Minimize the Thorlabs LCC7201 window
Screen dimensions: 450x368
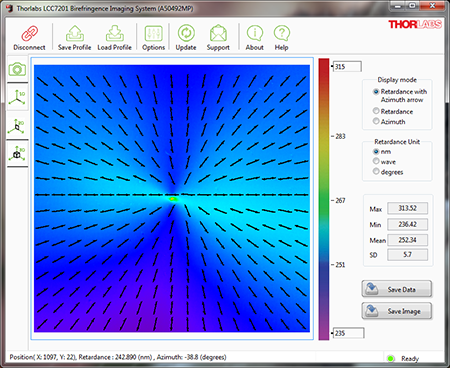[397, 6]
